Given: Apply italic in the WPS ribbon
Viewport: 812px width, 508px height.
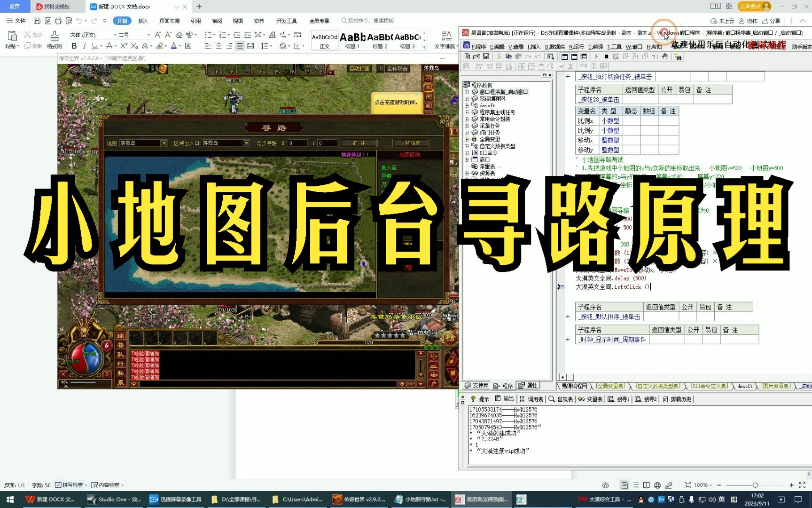Looking at the screenshot, I should tap(84, 46).
